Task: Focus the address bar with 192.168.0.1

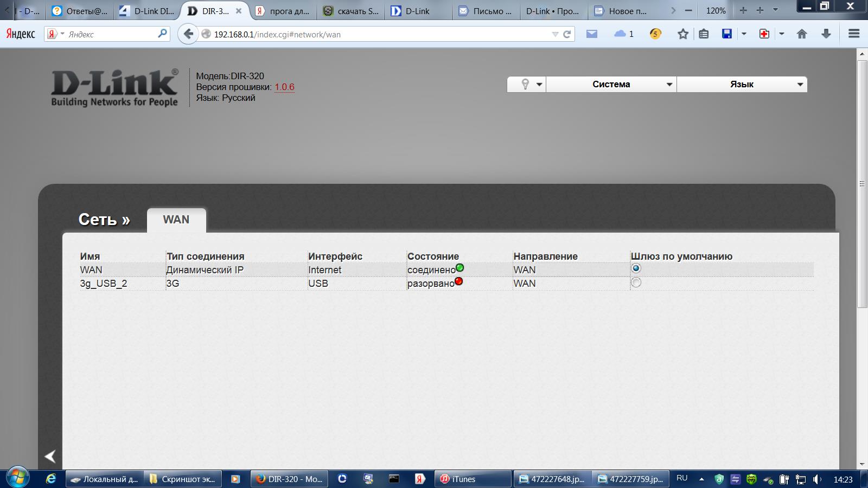Action: click(380, 34)
